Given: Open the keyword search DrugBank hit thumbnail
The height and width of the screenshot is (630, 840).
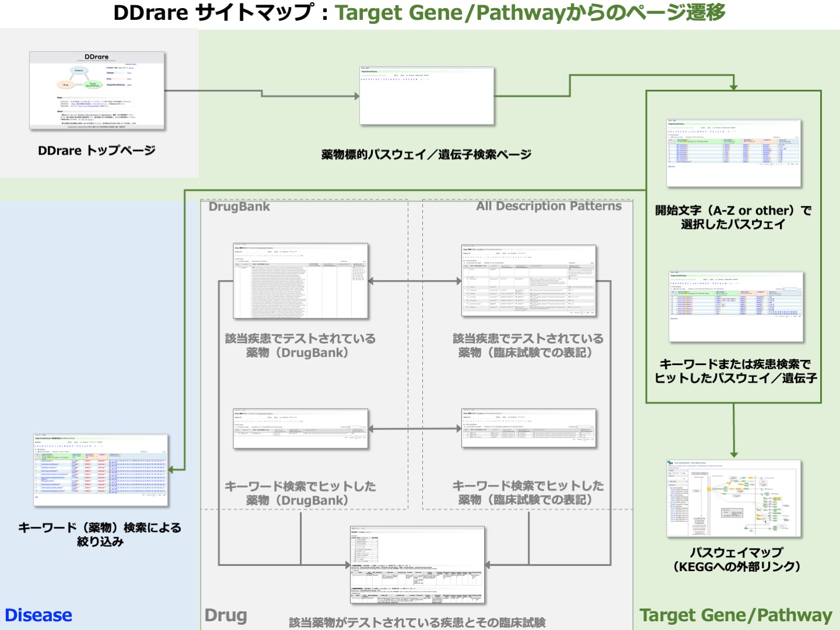Looking at the screenshot, I should (300, 429).
